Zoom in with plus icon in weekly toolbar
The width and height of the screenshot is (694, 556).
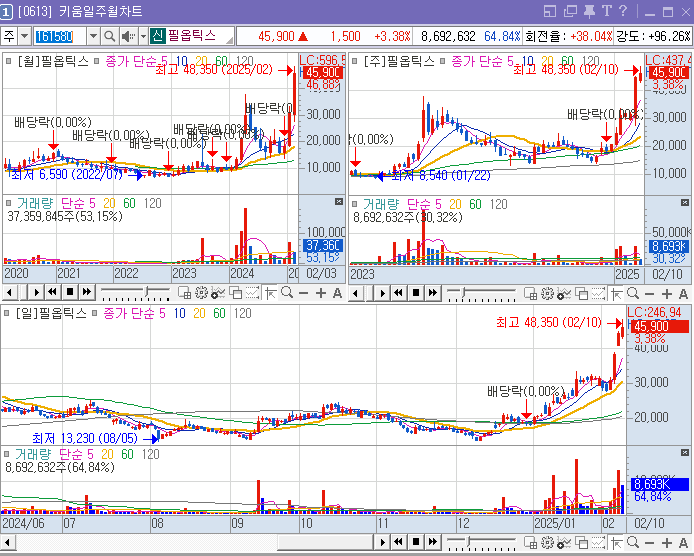[667, 294]
